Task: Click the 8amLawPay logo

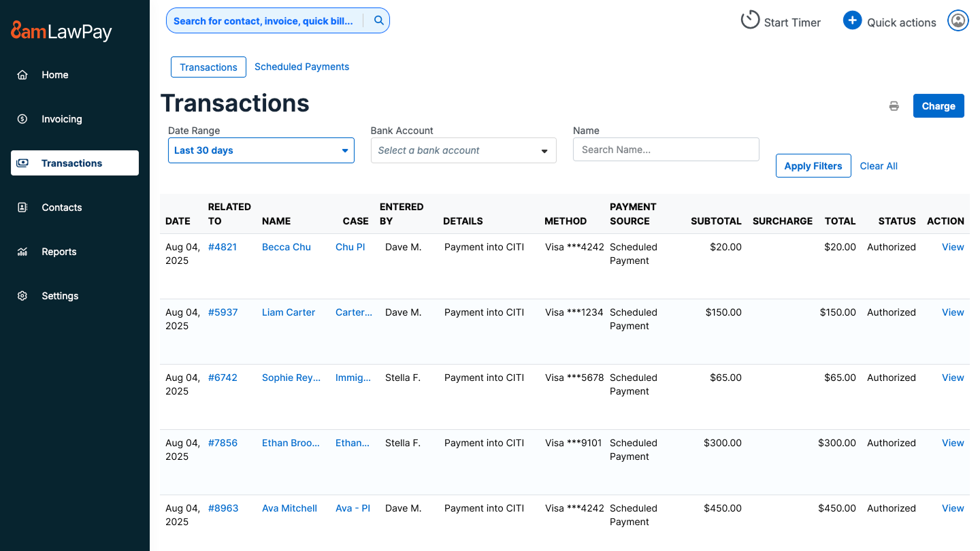Action: pyautogui.click(x=60, y=31)
